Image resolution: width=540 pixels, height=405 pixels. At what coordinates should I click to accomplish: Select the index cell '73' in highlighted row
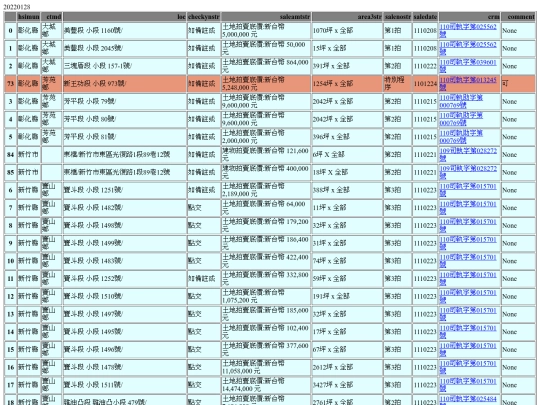10,84
